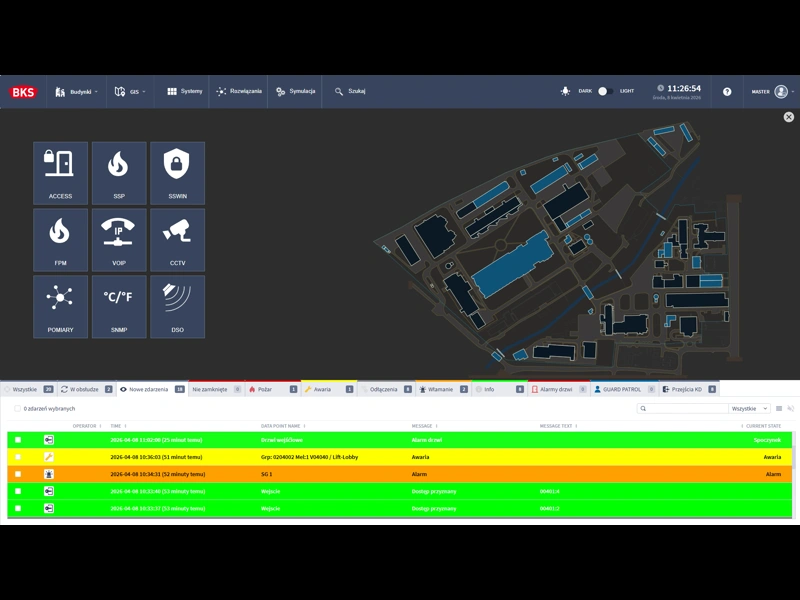Open the SNMP temperature tile
This screenshot has height=600, width=800.
tap(119, 307)
